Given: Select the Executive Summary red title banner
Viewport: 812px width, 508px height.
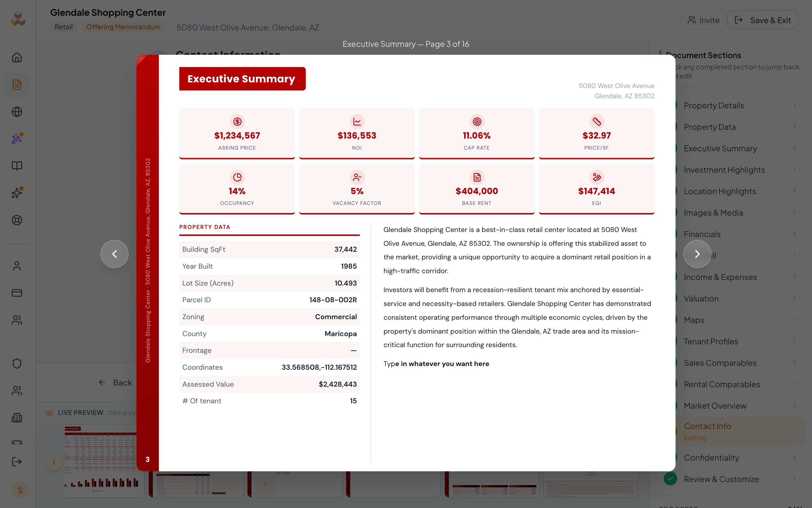Looking at the screenshot, I should coord(242,79).
